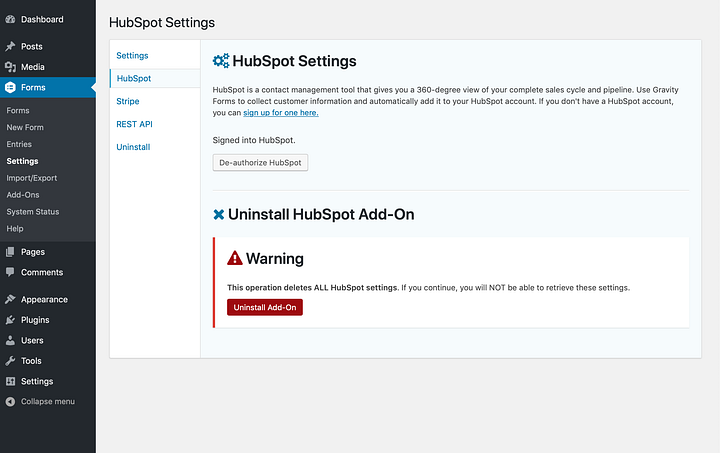Open the Forms submenu item
720x453 pixels.
(18, 111)
